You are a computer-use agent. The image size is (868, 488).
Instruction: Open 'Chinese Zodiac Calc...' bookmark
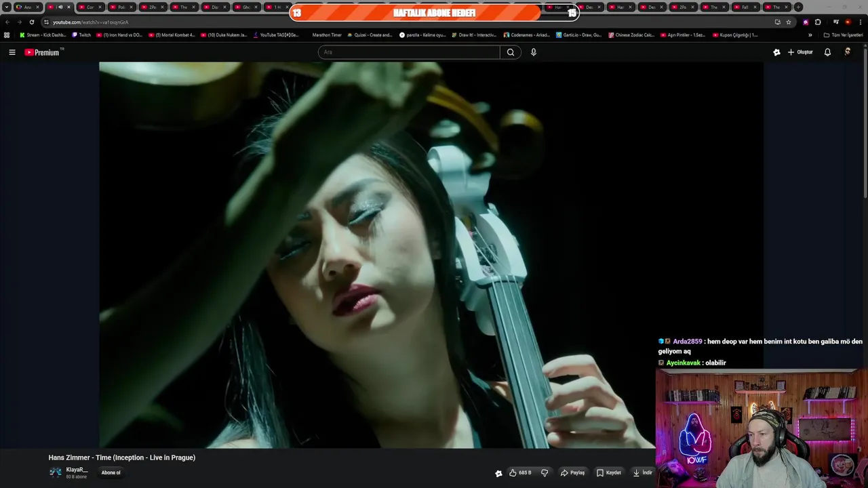(631, 35)
